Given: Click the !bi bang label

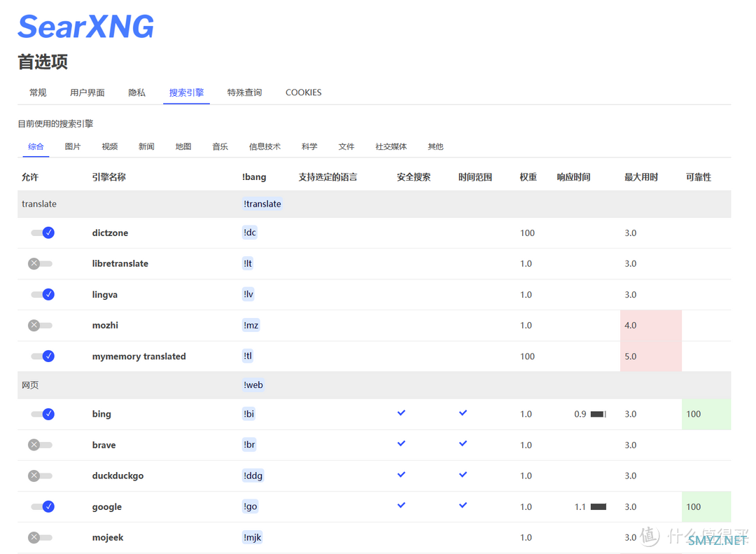Looking at the screenshot, I should (x=248, y=414).
